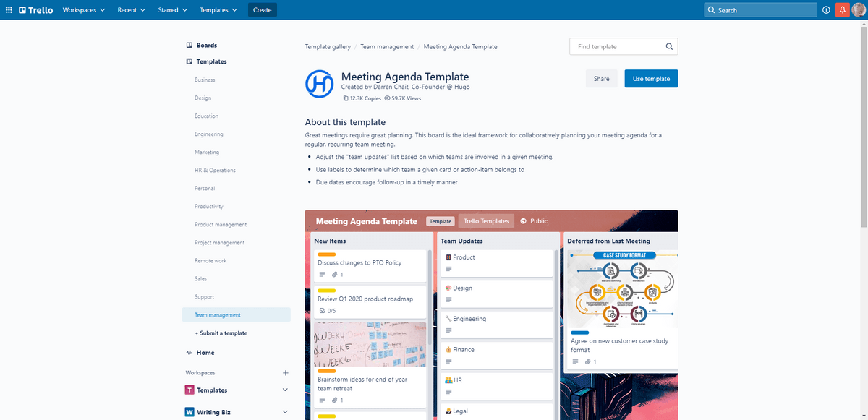Select the Team management category

237,315
